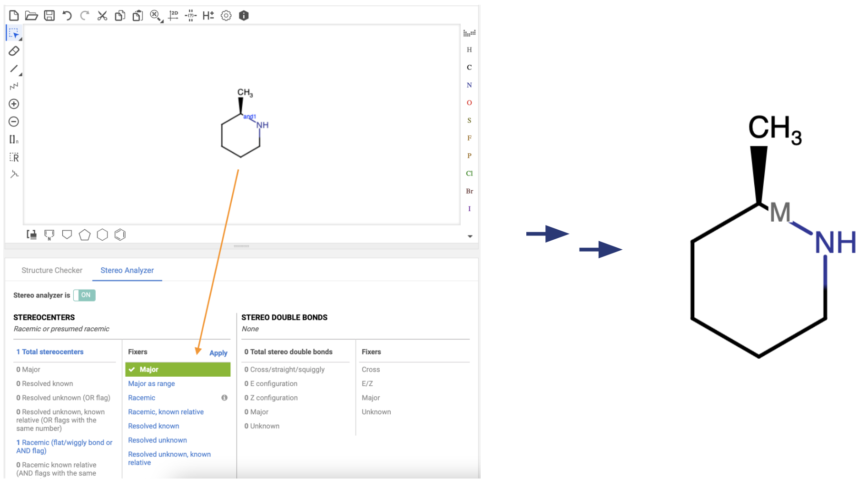The width and height of the screenshot is (868, 489).
Task: Click the Undo arrow icon
Action: click(67, 16)
